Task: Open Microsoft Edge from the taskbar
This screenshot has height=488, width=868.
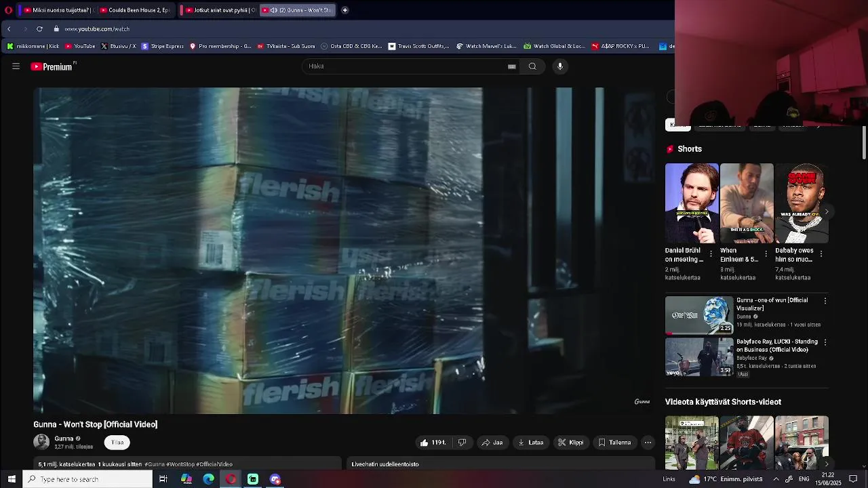Action: 208,479
